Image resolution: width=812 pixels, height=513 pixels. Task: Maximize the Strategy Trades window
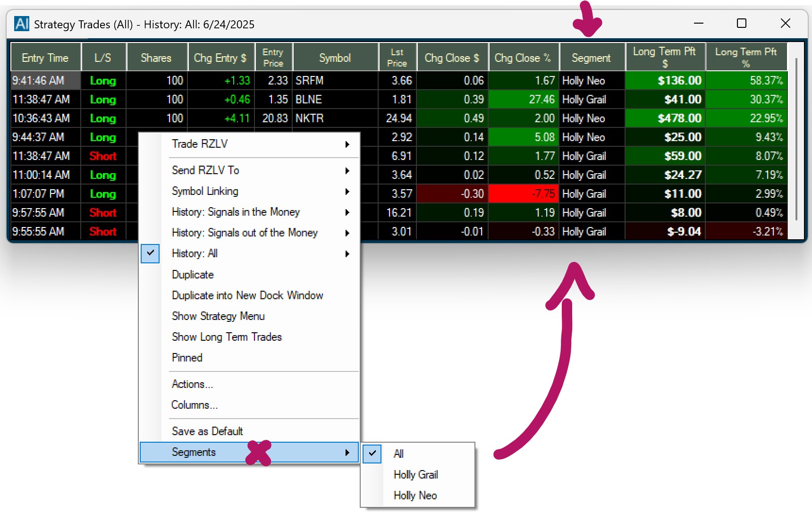point(742,23)
